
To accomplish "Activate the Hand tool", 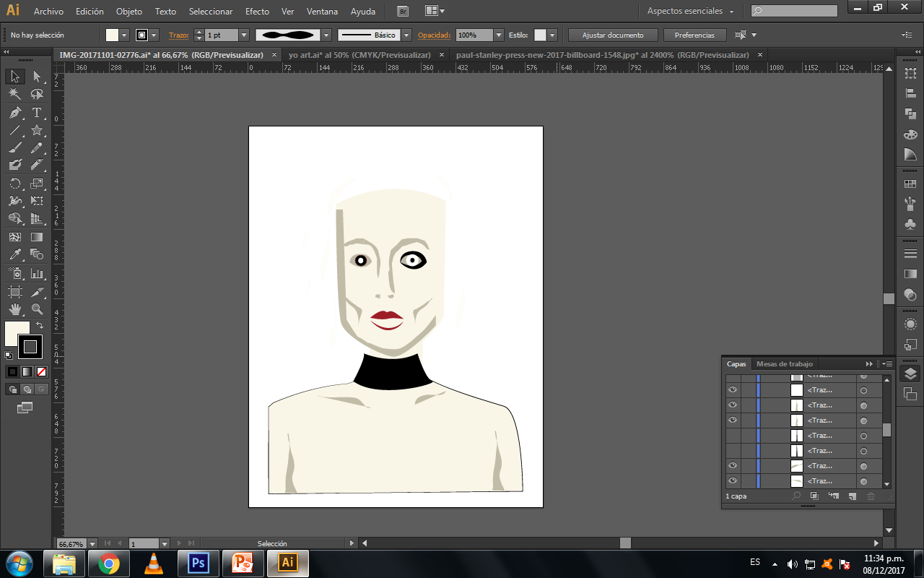I will (14, 309).
